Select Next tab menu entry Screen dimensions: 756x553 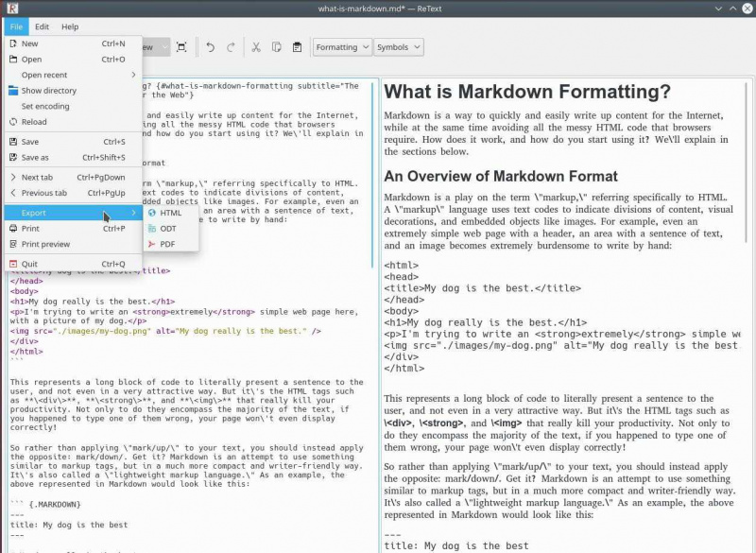74,177
